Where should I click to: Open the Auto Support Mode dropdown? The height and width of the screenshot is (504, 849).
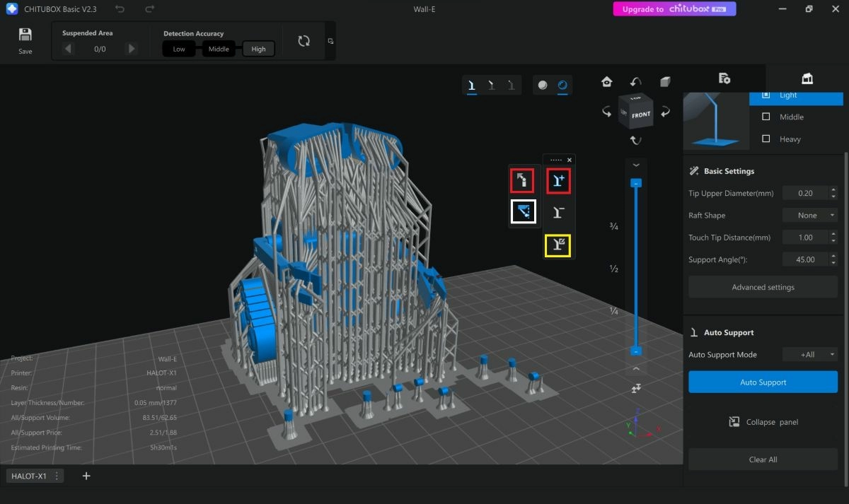click(810, 355)
